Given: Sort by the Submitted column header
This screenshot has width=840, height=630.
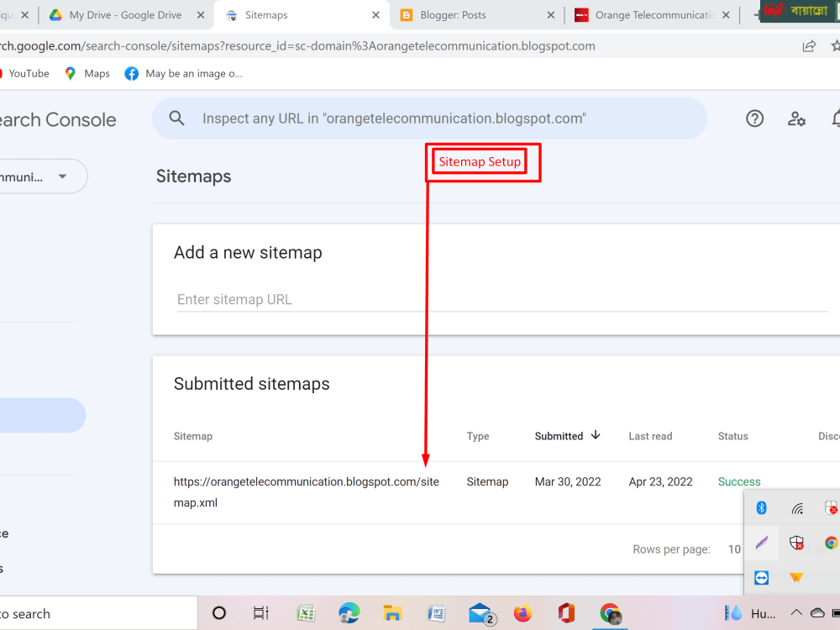Looking at the screenshot, I should [559, 436].
